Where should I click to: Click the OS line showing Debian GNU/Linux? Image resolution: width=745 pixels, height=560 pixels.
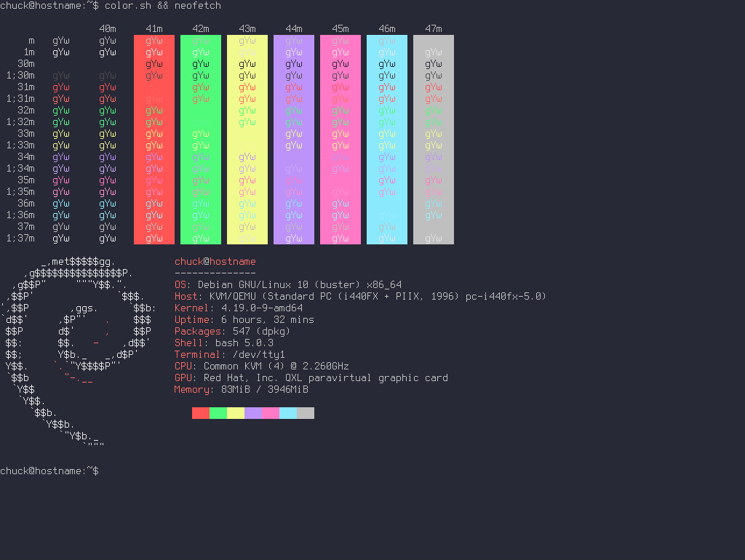[288, 284]
